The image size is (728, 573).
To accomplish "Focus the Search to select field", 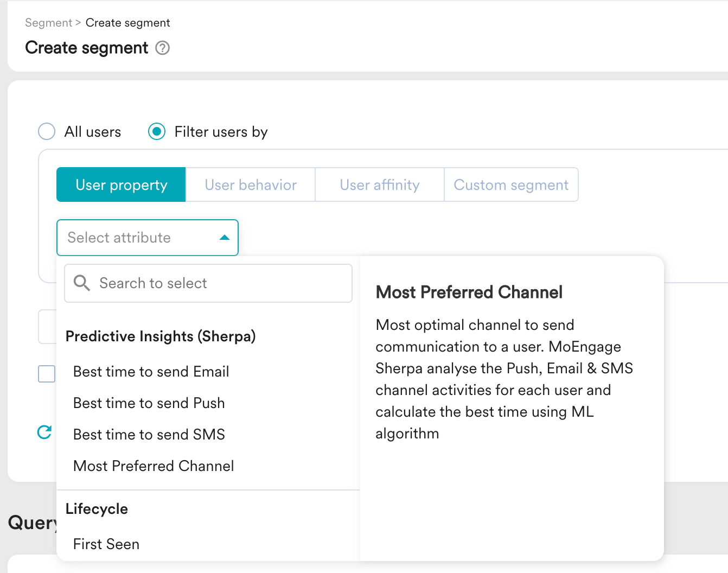I will click(217, 283).
